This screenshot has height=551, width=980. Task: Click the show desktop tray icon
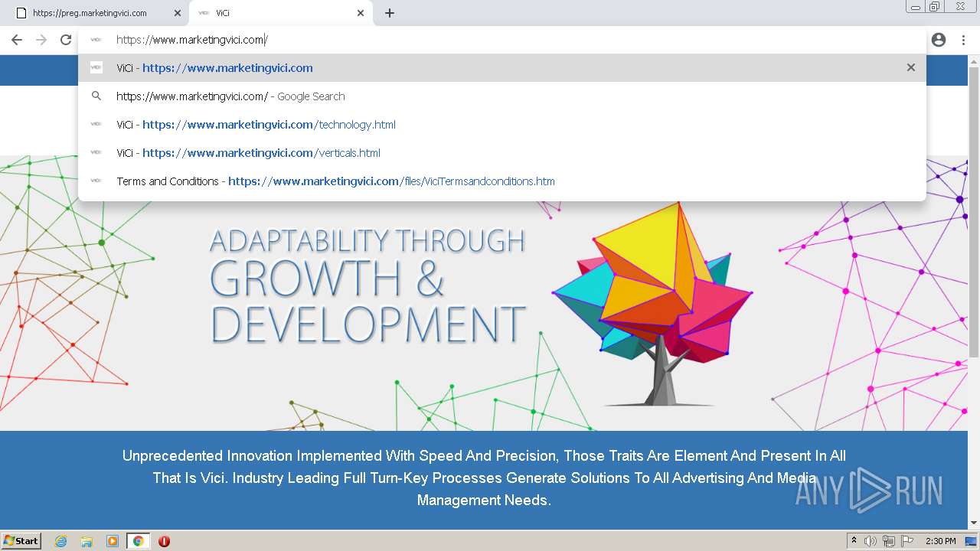coord(972,541)
